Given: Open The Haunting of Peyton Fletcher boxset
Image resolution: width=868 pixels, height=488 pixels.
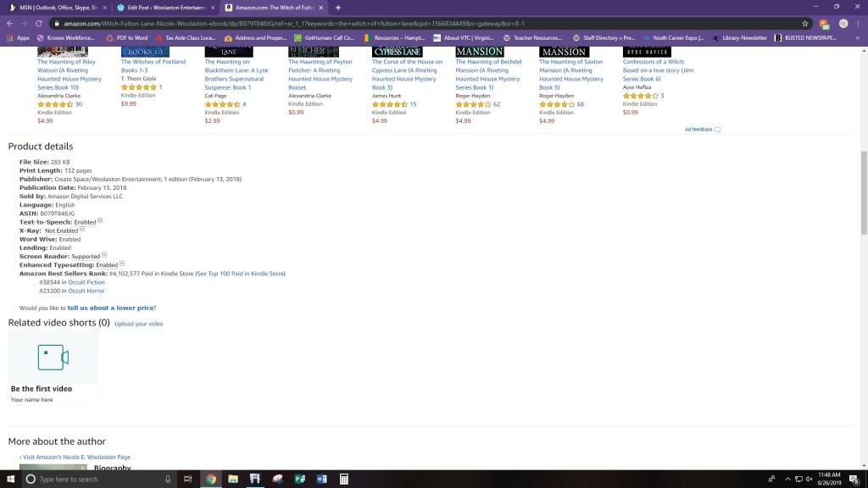Looking at the screenshot, I should click(x=320, y=75).
